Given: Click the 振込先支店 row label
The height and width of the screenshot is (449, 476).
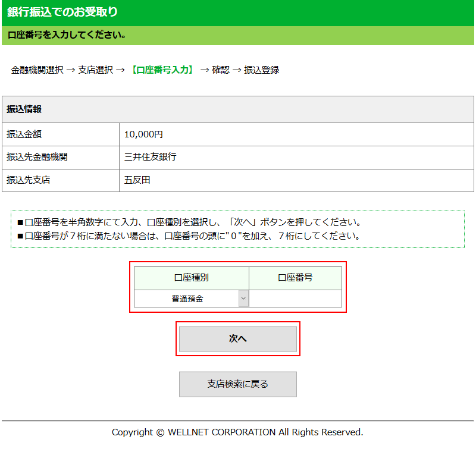Looking at the screenshot, I should point(28,180).
